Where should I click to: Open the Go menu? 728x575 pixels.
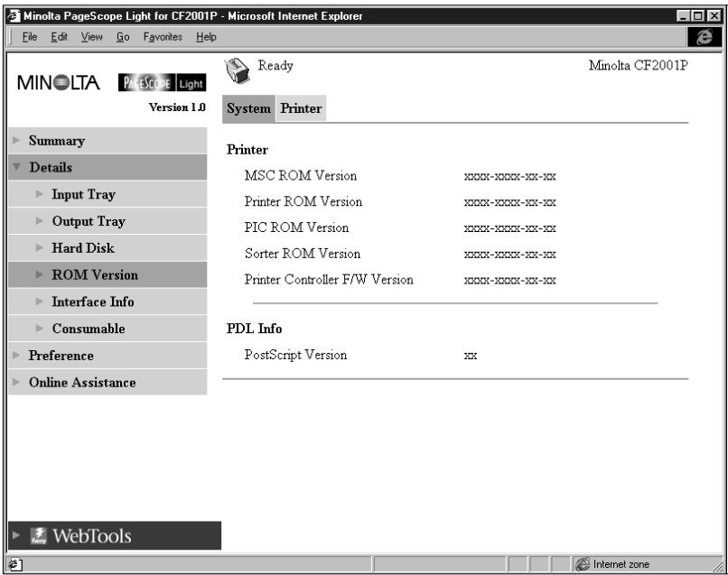(123, 37)
